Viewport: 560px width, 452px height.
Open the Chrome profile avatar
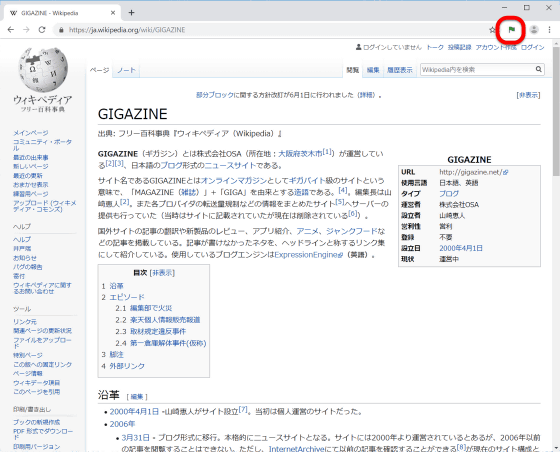click(x=534, y=30)
